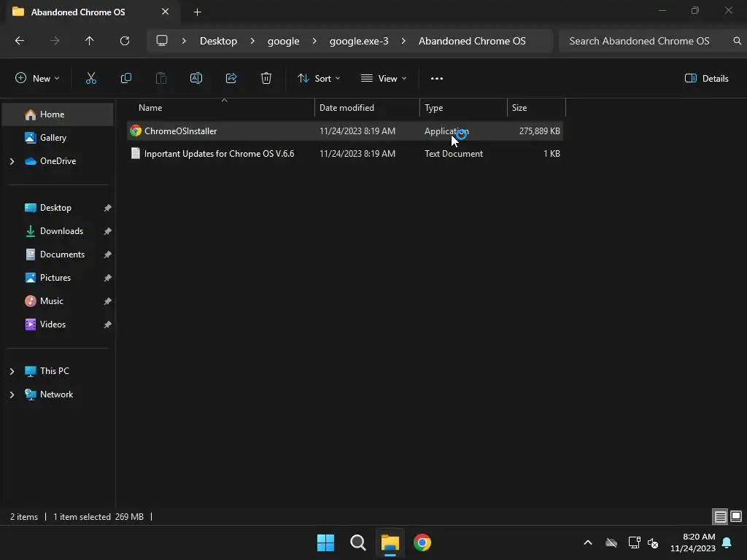Screen dimensions: 747x560
Task: Navigate to google.exe-3 breadcrumb
Action: [359, 41]
